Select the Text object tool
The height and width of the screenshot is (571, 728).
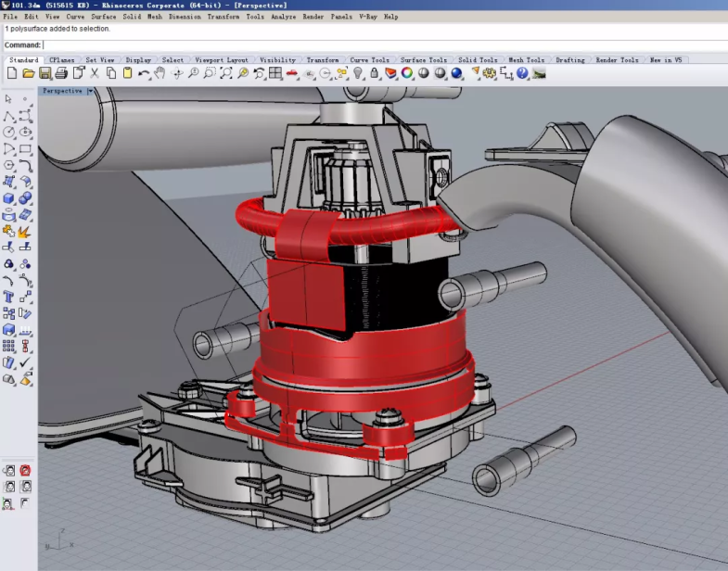point(9,297)
